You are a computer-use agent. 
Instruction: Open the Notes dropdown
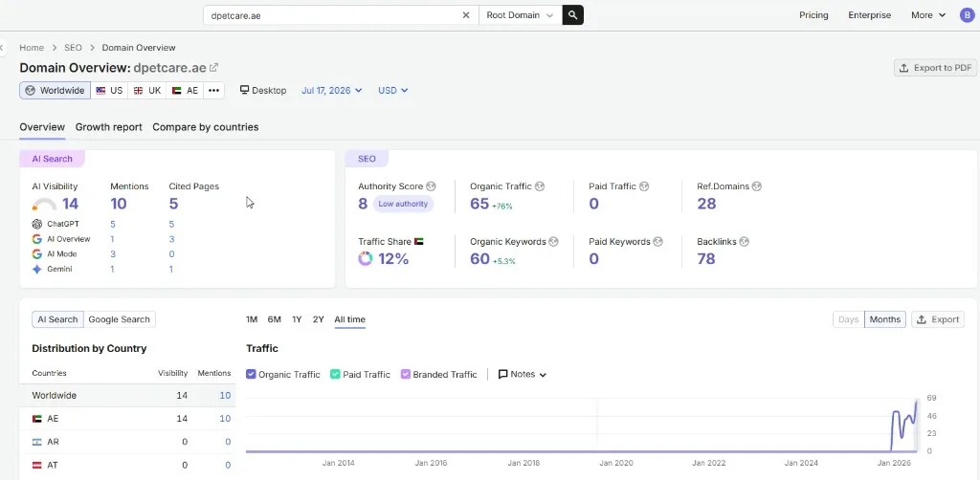pyautogui.click(x=523, y=375)
